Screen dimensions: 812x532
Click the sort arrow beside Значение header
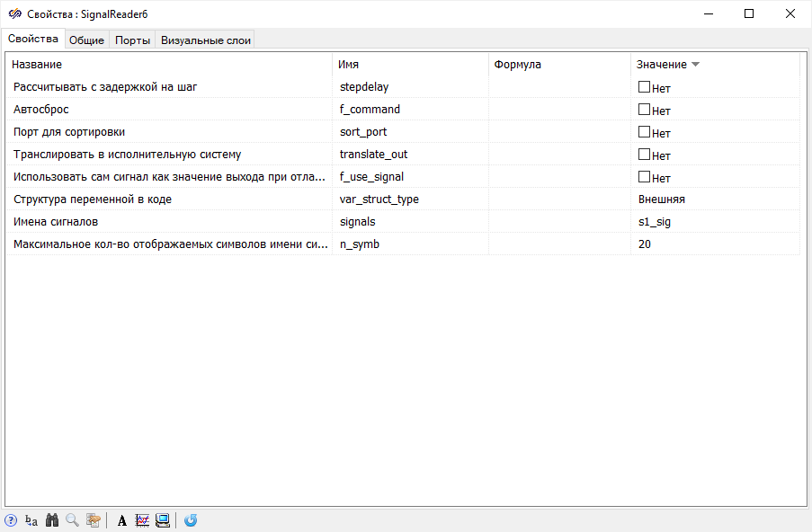tap(695, 65)
